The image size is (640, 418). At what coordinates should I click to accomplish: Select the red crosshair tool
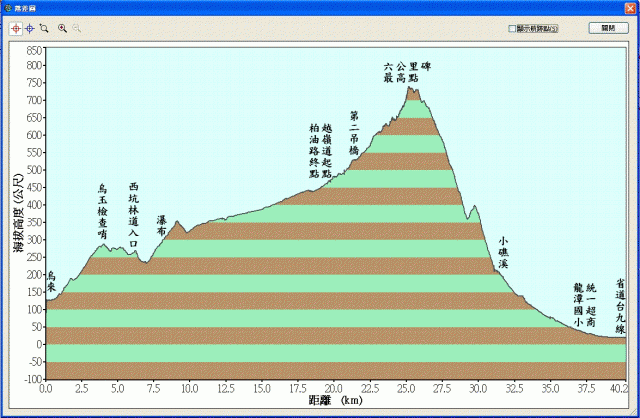16,29
